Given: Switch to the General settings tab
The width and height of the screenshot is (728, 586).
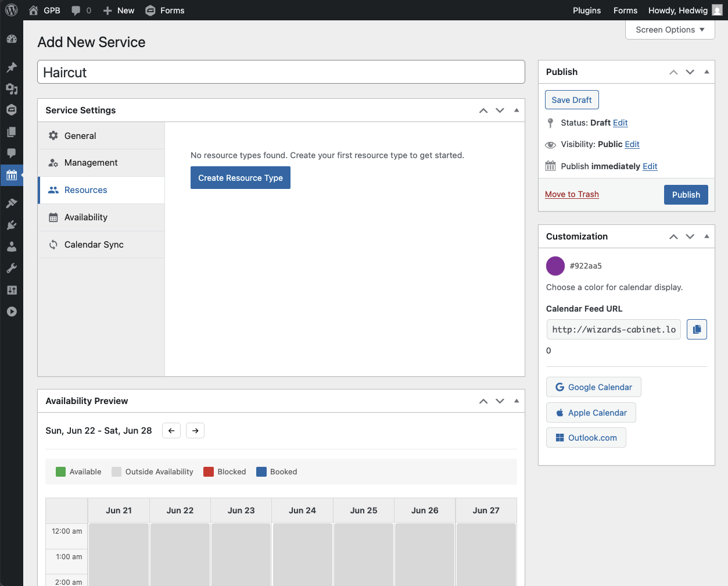Looking at the screenshot, I should [102, 135].
